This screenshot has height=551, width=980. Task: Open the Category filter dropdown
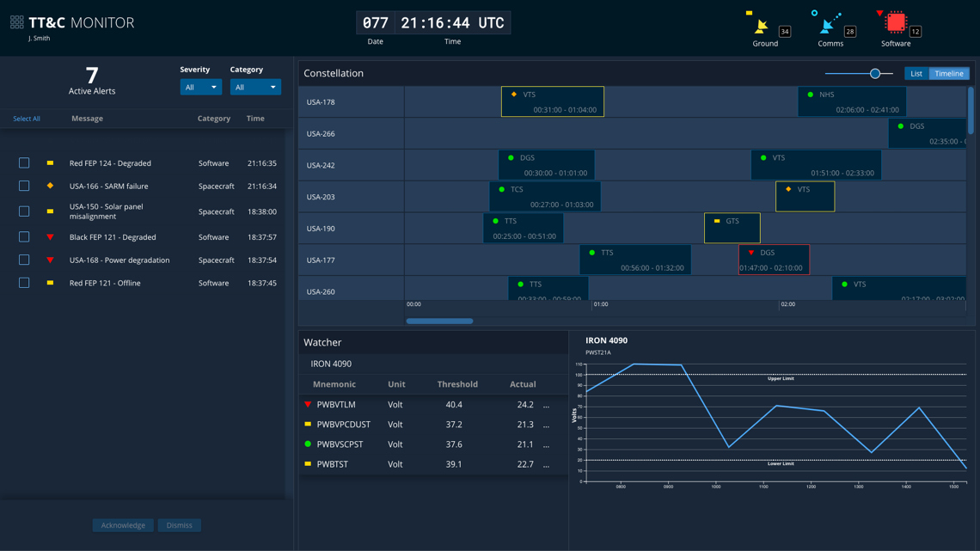coord(255,87)
